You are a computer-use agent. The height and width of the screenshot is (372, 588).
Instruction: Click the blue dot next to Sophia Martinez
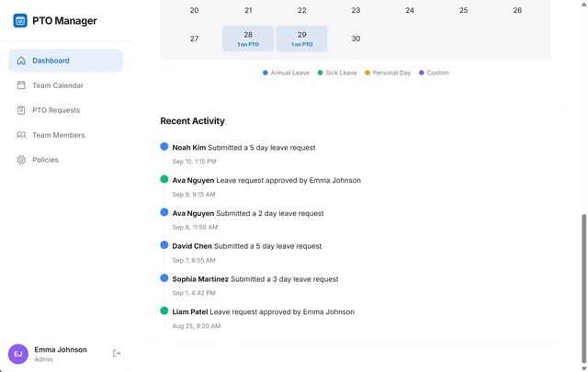[164, 278]
